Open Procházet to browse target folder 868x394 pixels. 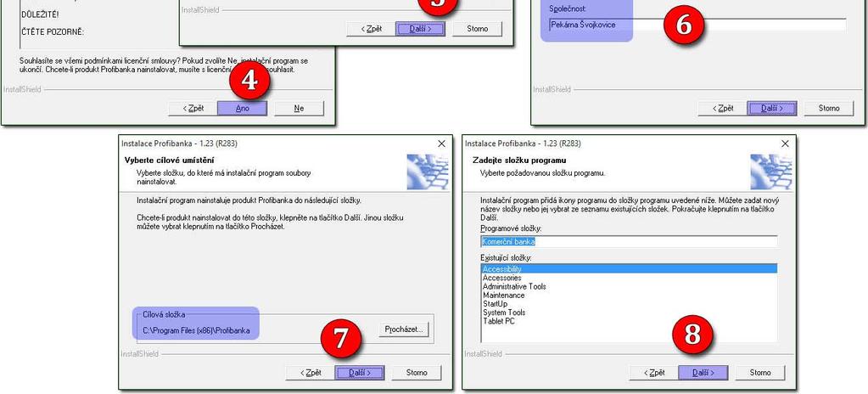404,329
